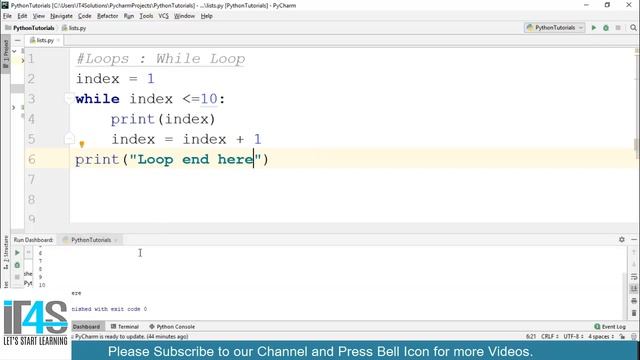Open PythonTutorials run configuration dropdown
Viewport: 640px width, 360px height.
tap(555, 28)
